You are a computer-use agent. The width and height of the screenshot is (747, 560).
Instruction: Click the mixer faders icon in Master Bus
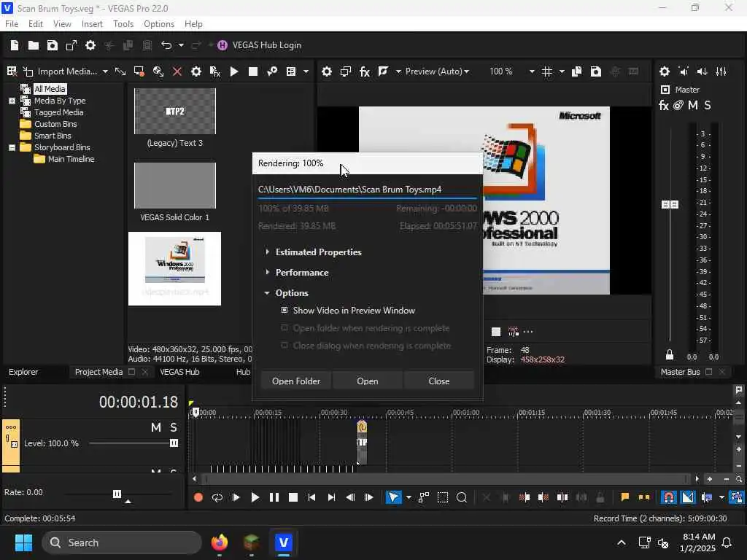pos(721,71)
